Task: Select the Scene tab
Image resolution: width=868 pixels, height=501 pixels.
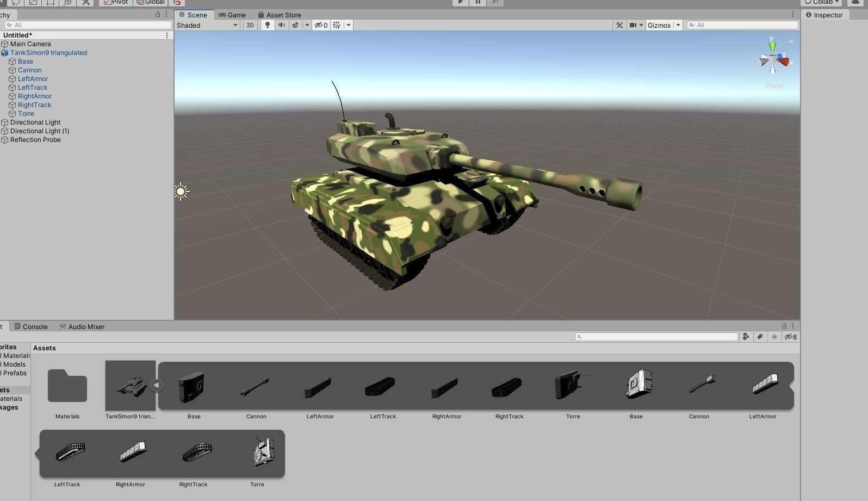Action: tap(193, 15)
